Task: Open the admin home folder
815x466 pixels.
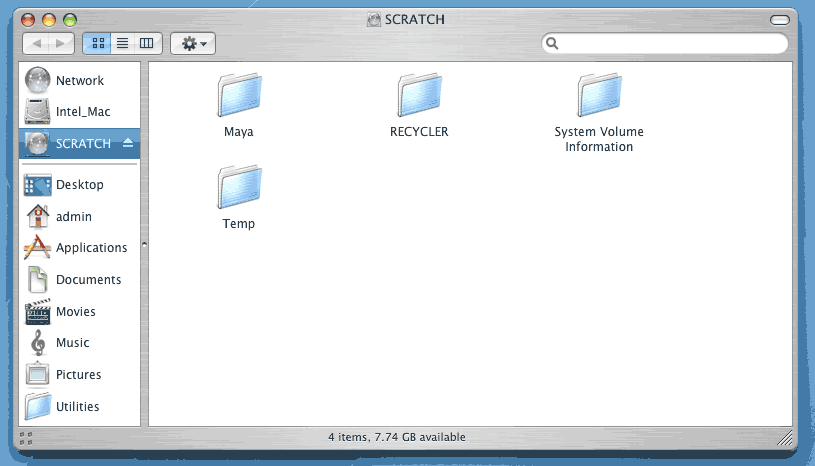Action: click(x=73, y=216)
